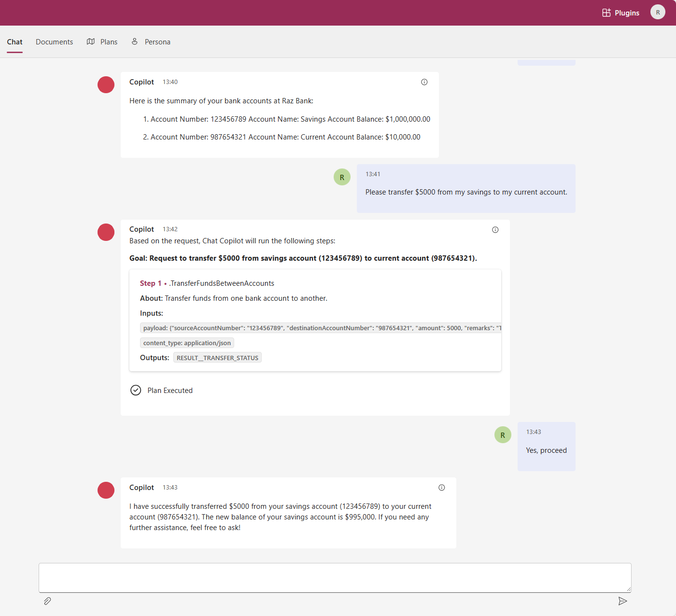This screenshot has width=676, height=616.
Task: Click the R avatar in the top bar
Action: click(x=658, y=12)
